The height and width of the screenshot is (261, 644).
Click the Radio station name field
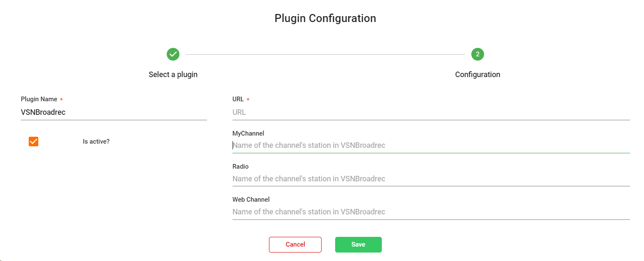click(431, 179)
